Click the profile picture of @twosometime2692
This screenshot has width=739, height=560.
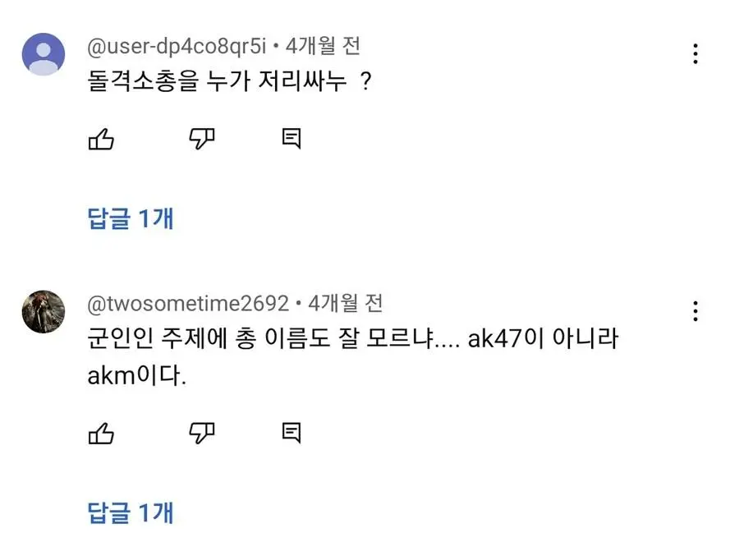(43, 311)
